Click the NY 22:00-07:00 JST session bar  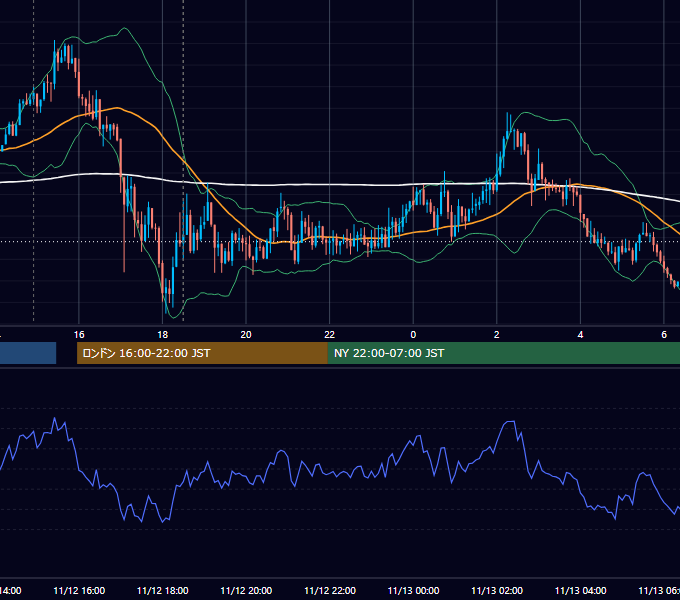pos(503,353)
